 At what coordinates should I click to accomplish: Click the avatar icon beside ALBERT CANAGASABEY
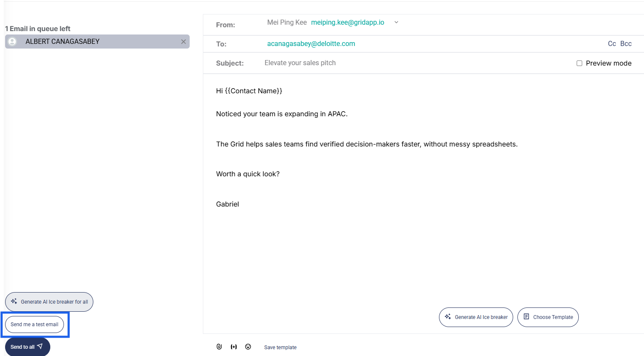tap(12, 41)
